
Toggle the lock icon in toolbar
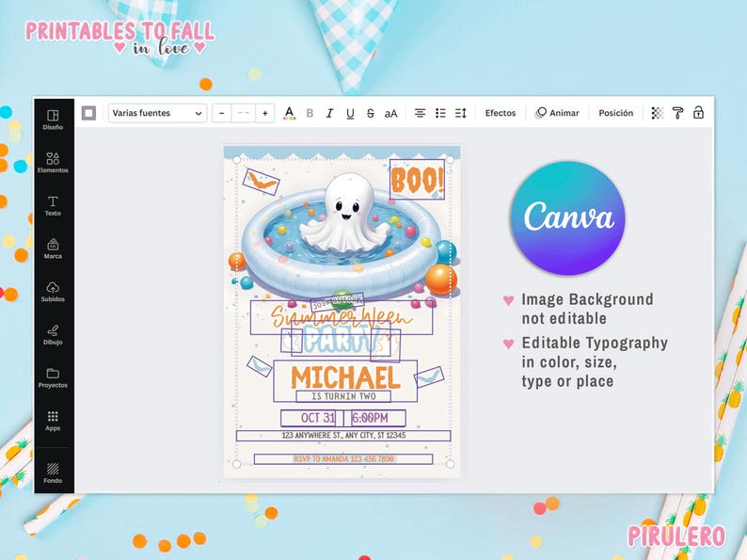(x=698, y=113)
